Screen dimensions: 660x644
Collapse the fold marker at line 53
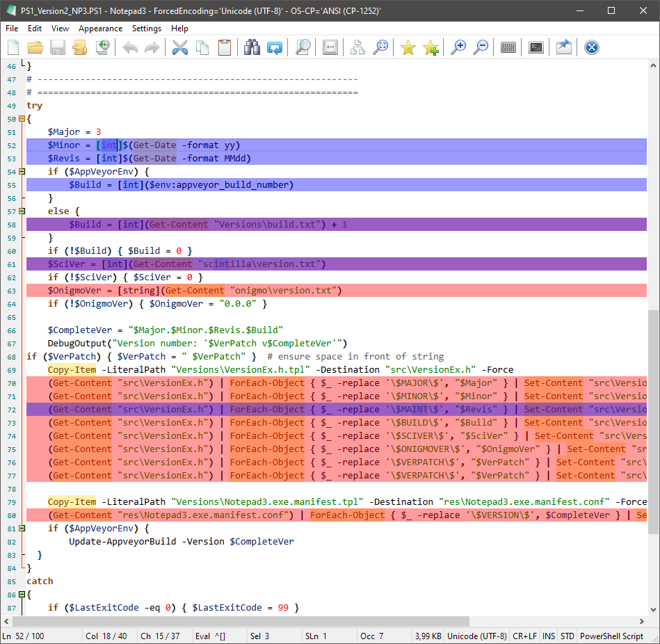[x=22, y=172]
